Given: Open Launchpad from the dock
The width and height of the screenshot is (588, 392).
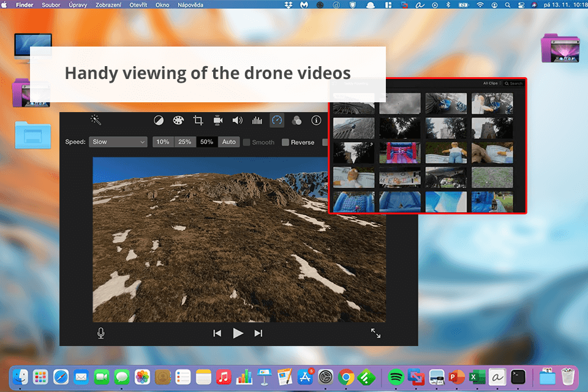Looking at the screenshot, I should click(40, 377).
